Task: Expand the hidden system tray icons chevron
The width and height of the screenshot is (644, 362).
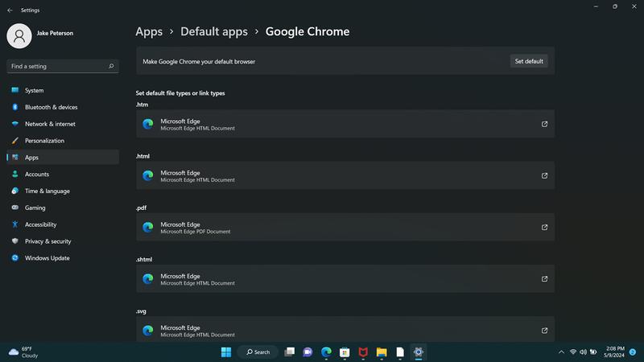Action: pos(561,352)
